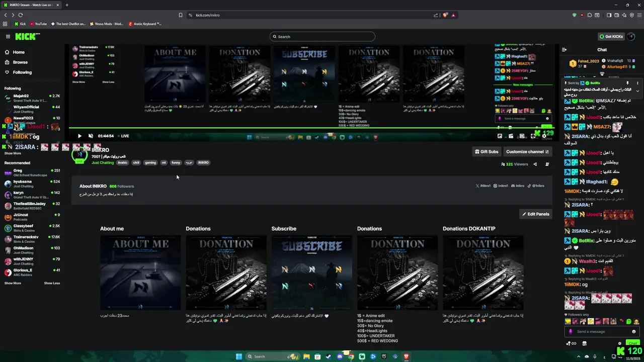Share the stream via share icon
Screen dimensions: 644x362
(x=535, y=164)
